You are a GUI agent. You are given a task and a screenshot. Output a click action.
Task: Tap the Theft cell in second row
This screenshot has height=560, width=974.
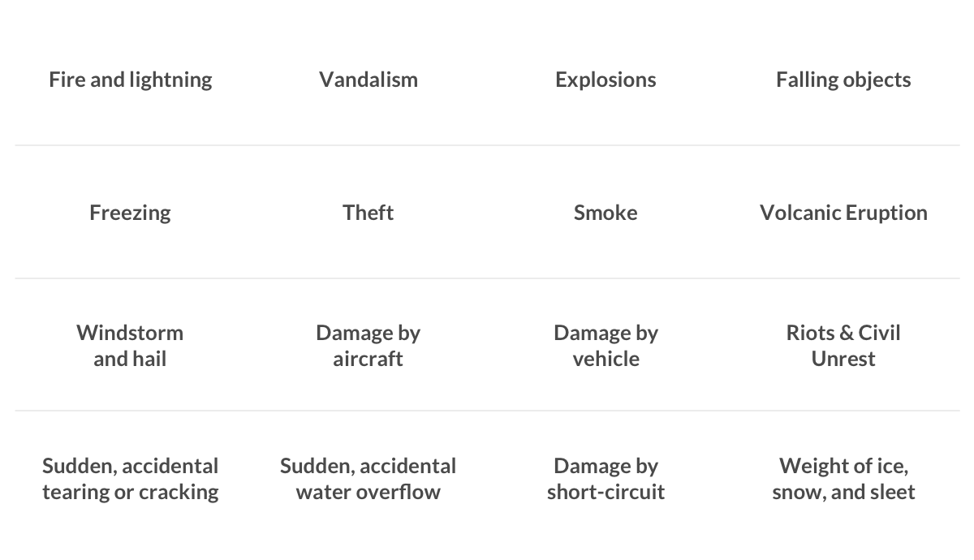tap(368, 213)
